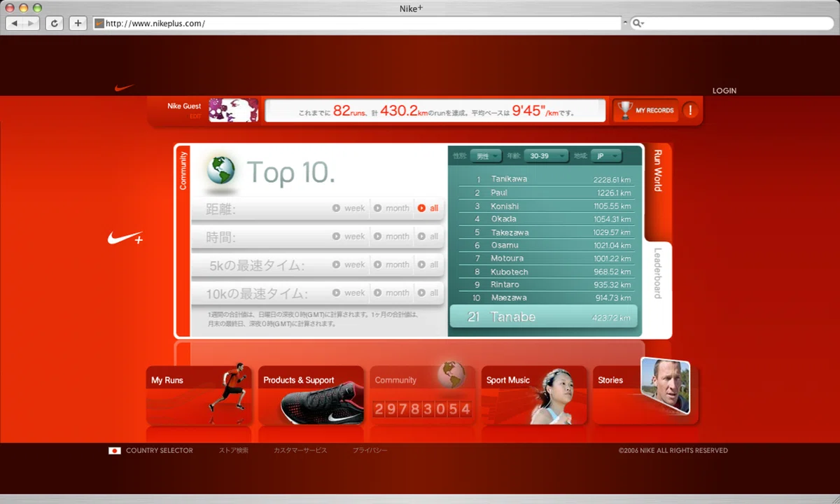
Task: Click the Japan flag icon
Action: coord(115,451)
